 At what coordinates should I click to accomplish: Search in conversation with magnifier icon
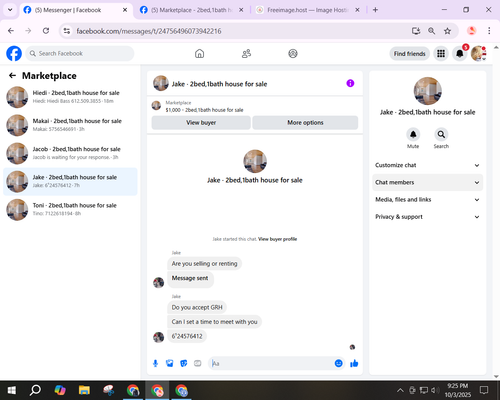point(441,135)
